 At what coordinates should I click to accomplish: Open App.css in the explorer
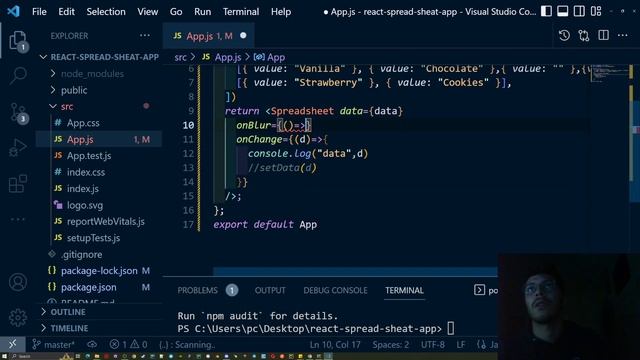(83, 123)
